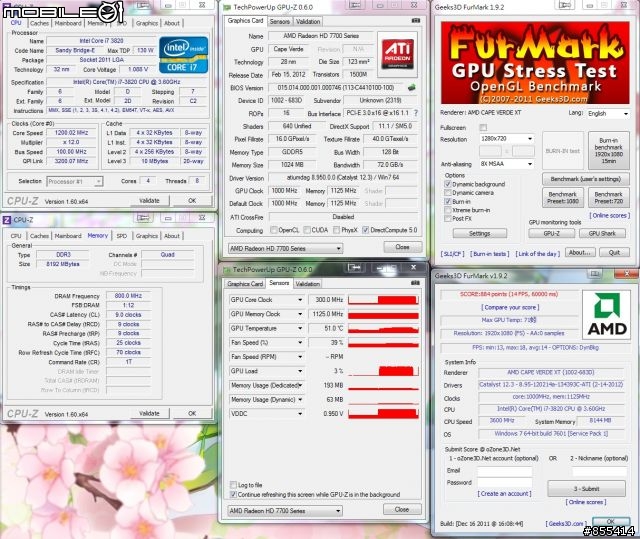The height and width of the screenshot is (539, 640).
Task: Click the screenshot camera icon in GPU-Z Graphics Card window
Action: (416, 20)
